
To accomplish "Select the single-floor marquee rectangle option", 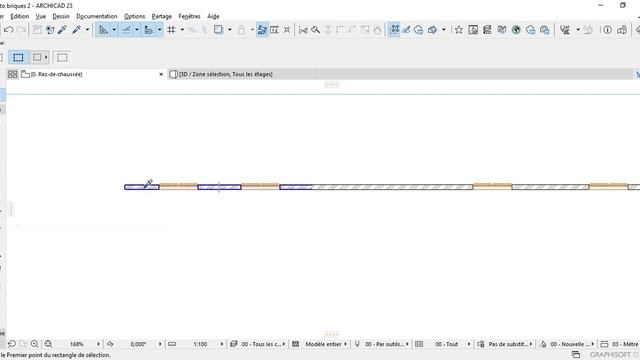I will tap(62, 58).
